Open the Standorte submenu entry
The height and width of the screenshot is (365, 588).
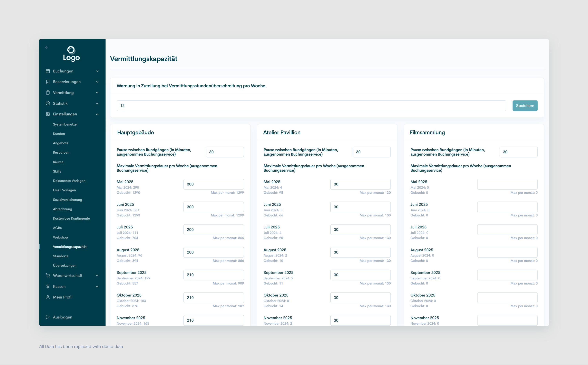click(x=61, y=256)
